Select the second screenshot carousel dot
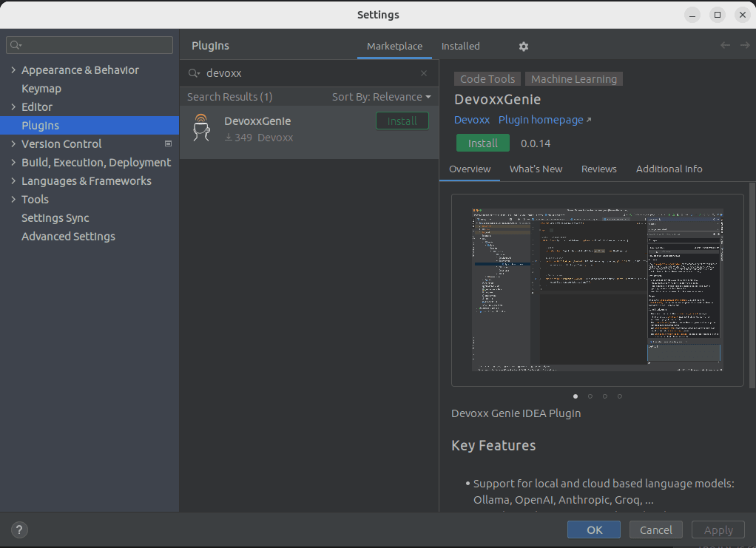Screen dimensions: 756x548 point(590,396)
